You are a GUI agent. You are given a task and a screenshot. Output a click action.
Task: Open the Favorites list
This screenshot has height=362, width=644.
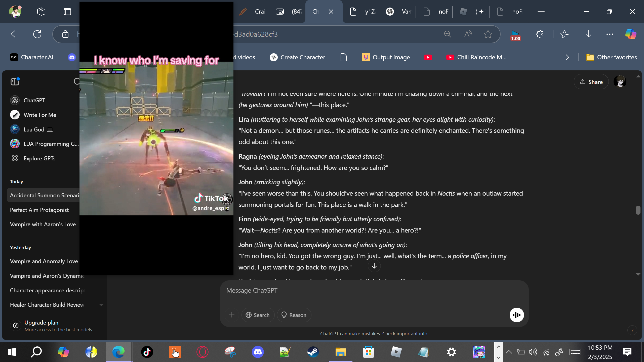point(565,34)
